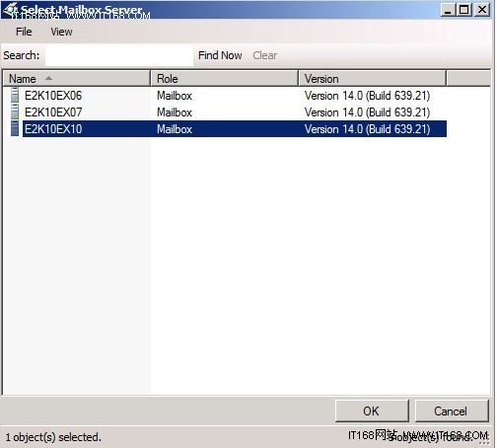Viewport: 497px width, 448px height.
Task: Open the File menu
Action: (x=24, y=32)
